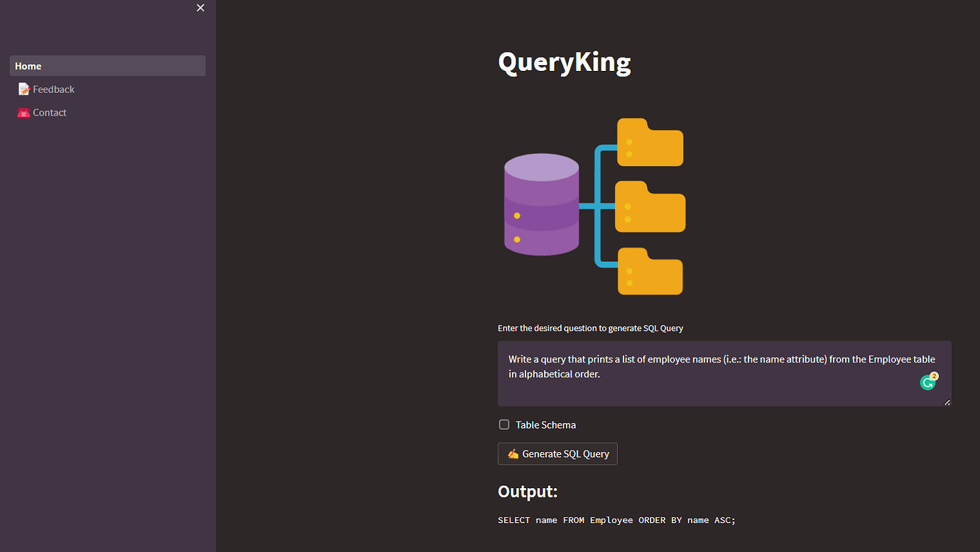Open the Home page in sidebar

pyautogui.click(x=107, y=66)
